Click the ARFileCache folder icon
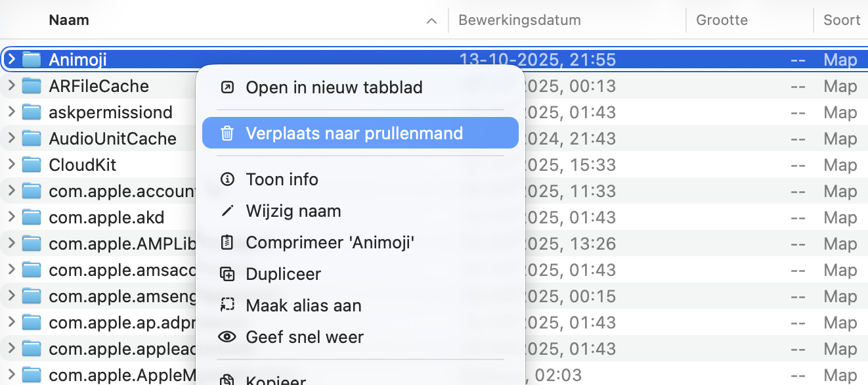Image resolution: width=868 pixels, height=385 pixels. click(32, 85)
